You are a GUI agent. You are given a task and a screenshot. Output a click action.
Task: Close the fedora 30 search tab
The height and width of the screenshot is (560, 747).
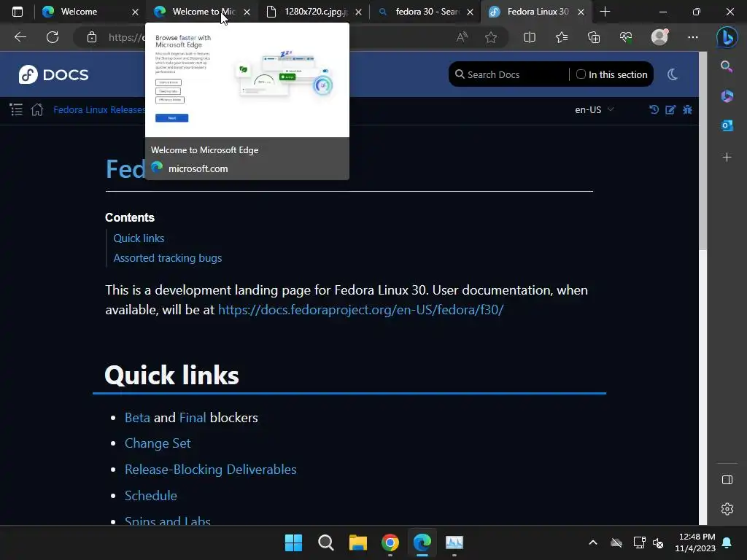click(470, 12)
